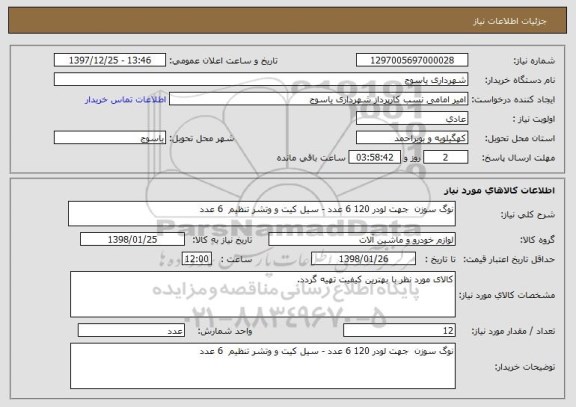
Task: Select the label شهر محل تحویل
Action: (202, 138)
